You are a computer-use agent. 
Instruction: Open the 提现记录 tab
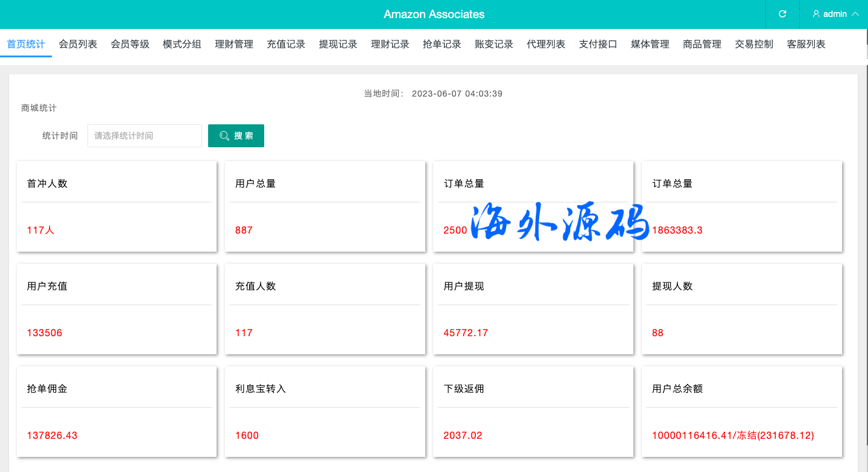tap(338, 44)
